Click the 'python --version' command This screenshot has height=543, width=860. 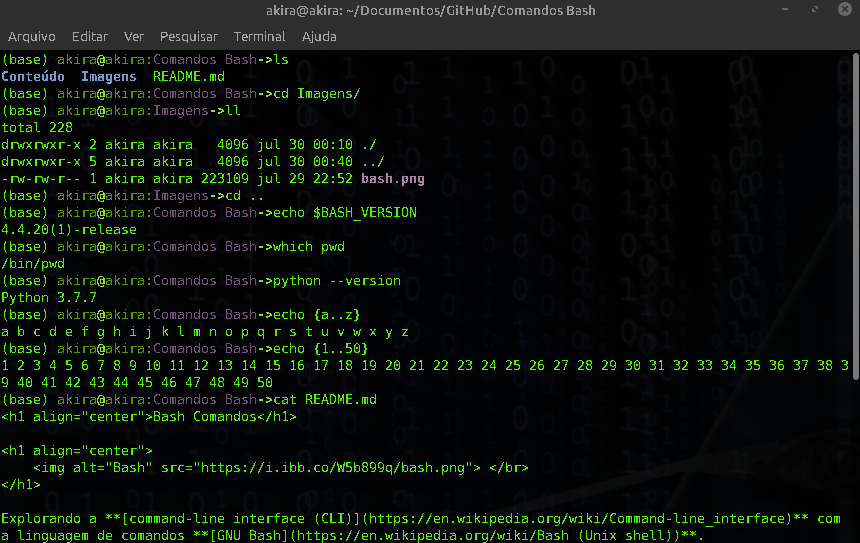pos(337,280)
